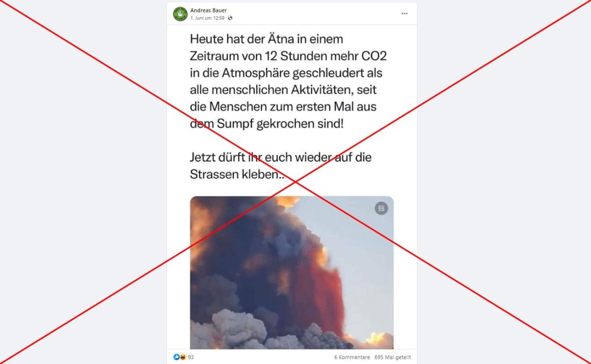Open the three-dot post options menu
Screen dimensions: 591x364
(x=404, y=13)
